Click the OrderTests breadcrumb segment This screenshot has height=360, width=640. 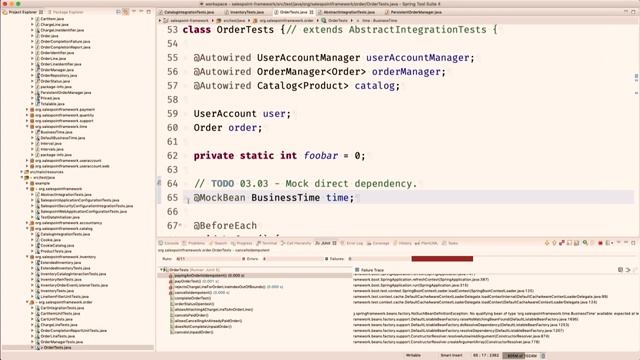tap(335, 20)
